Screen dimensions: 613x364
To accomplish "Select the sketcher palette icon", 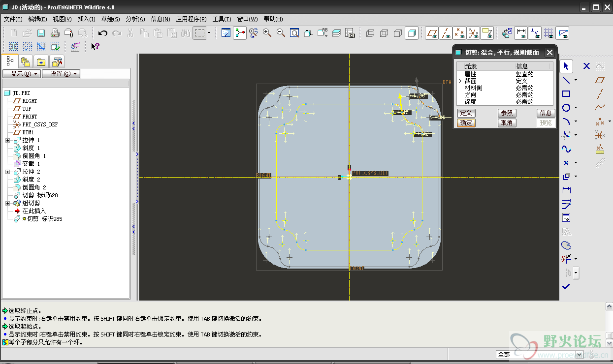I will pyautogui.click(x=566, y=245).
